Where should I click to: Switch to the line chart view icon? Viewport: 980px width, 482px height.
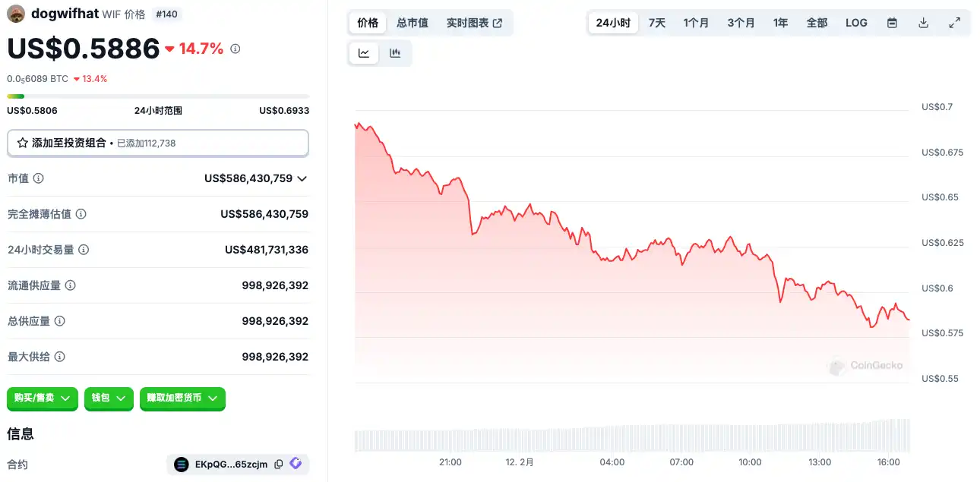click(x=364, y=53)
